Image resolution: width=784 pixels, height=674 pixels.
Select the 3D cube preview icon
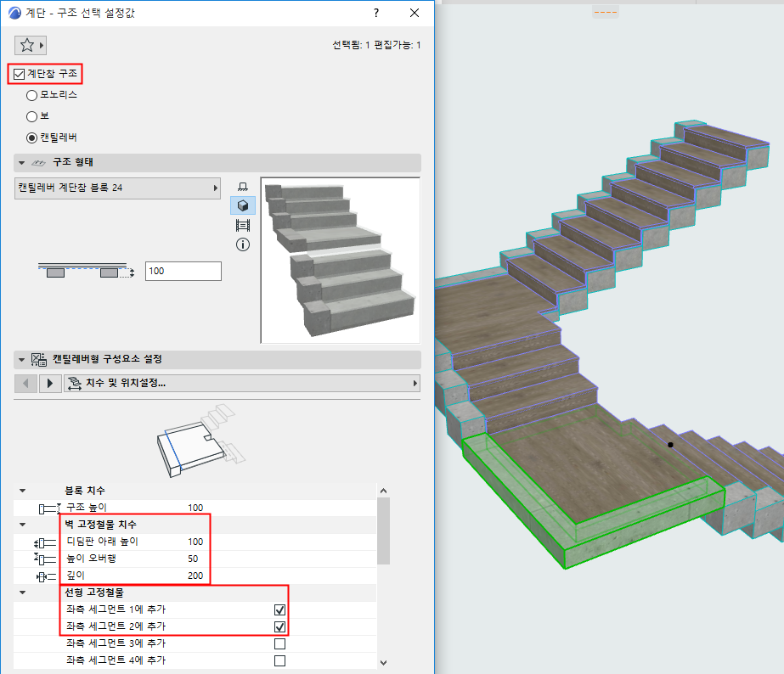243,205
